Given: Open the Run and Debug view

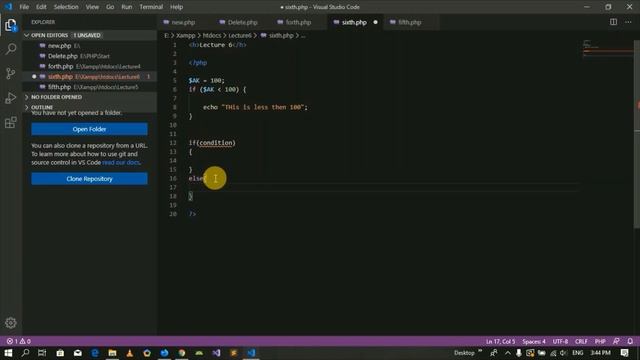Looking at the screenshot, I should click(11, 98).
